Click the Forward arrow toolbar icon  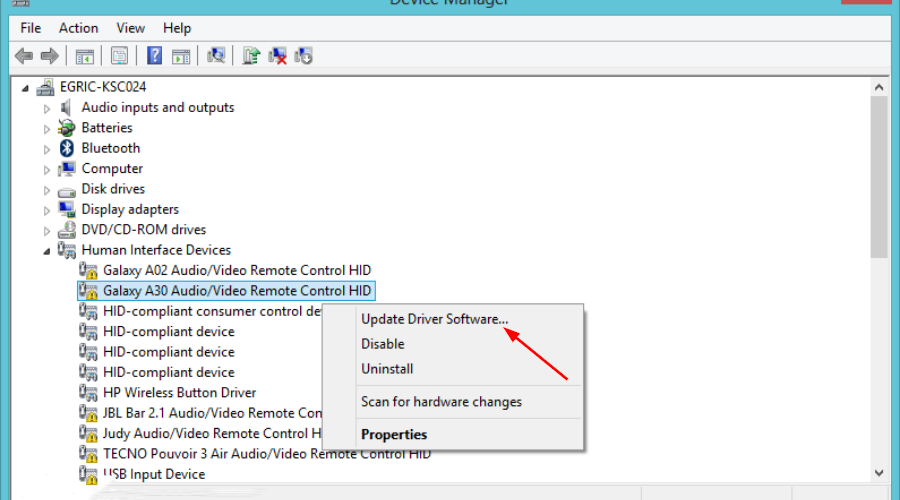click(49, 56)
